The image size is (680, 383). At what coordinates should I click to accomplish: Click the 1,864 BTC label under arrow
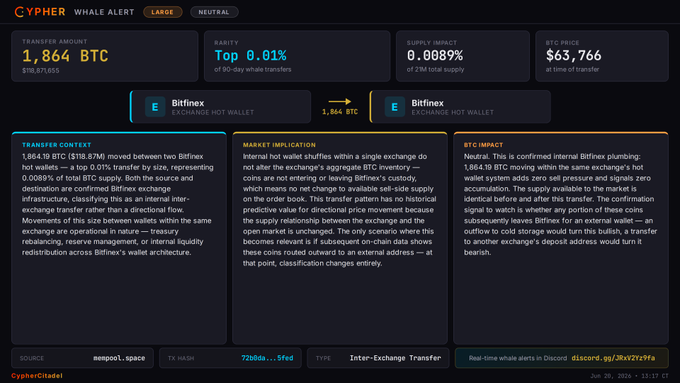340,112
